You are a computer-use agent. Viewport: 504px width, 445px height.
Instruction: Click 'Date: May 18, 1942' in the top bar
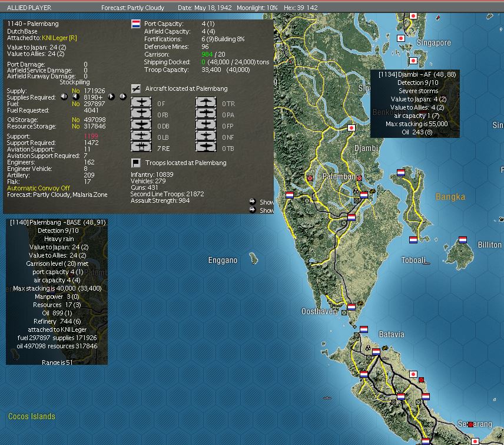pyautogui.click(x=205, y=8)
